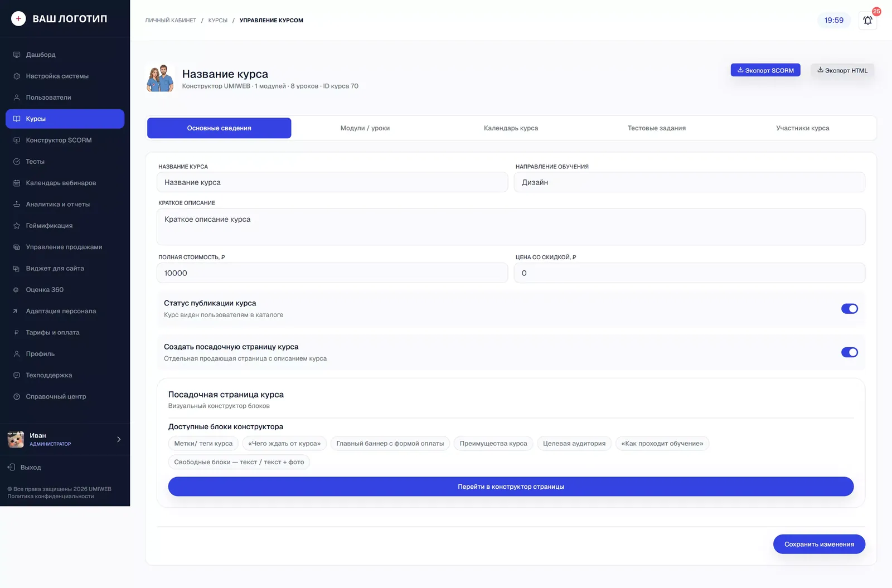Viewport: 892px width, 588px height.
Task: Click the Справочный центр help icon
Action: [x=17, y=397]
